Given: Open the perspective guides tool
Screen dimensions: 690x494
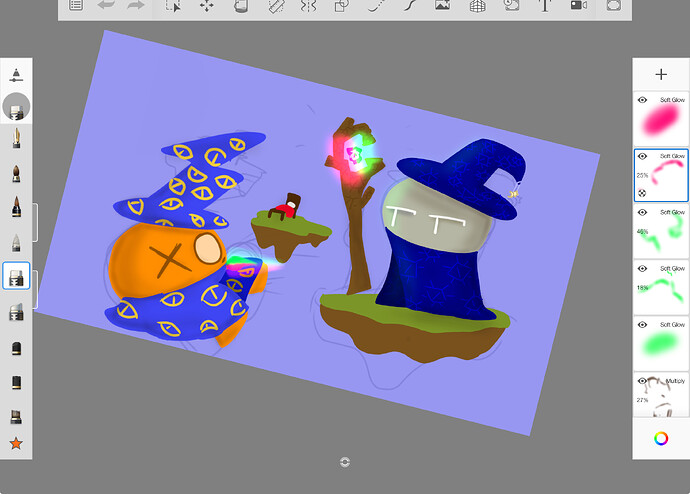Looking at the screenshot, I should pyautogui.click(x=478, y=5).
